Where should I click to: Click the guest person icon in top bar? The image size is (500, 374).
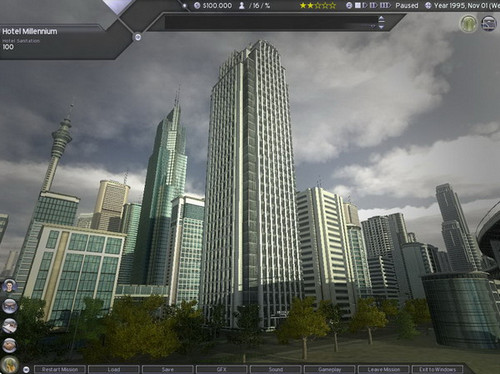pyautogui.click(x=242, y=6)
